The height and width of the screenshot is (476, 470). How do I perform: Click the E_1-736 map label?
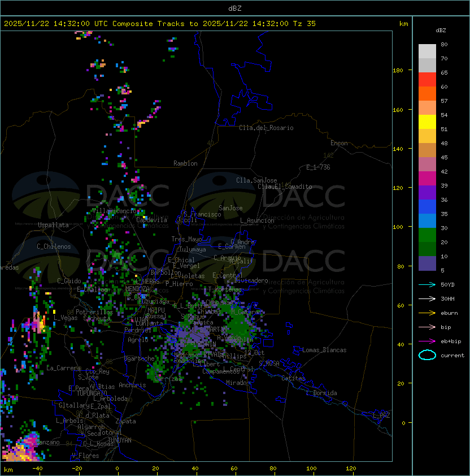point(318,167)
